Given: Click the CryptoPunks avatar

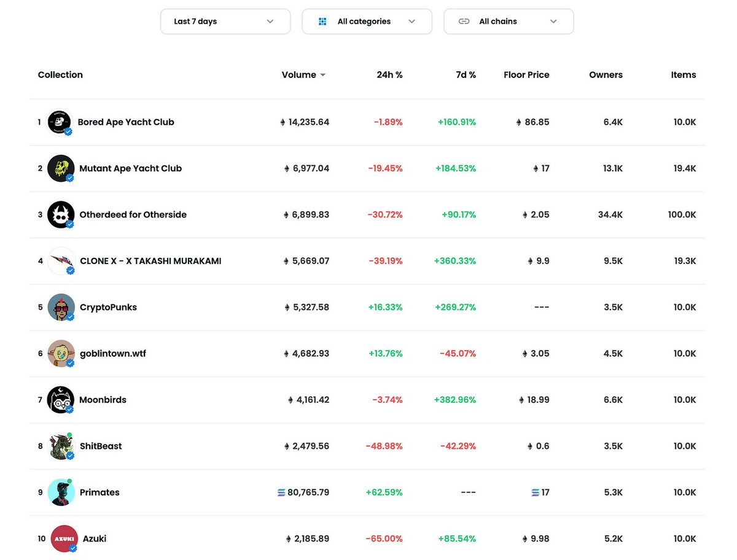Looking at the screenshot, I should (x=61, y=307).
